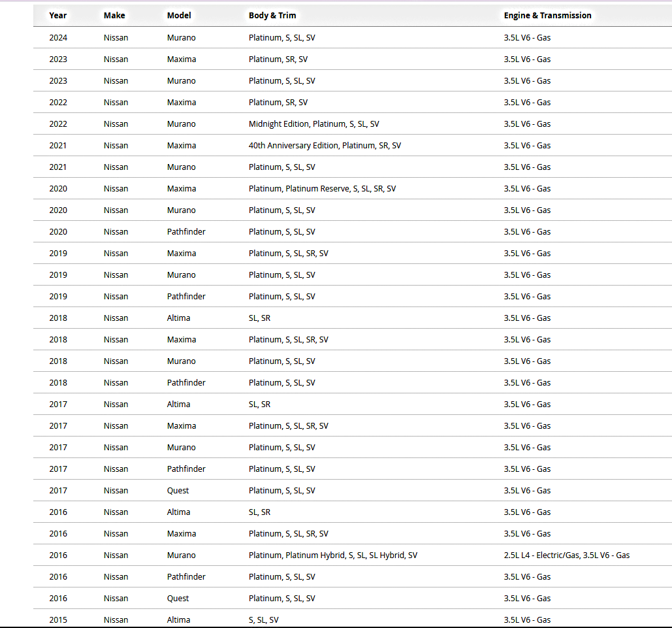The width and height of the screenshot is (672, 628).
Task: Select Maxima model in the 2020 row
Action: pos(182,189)
